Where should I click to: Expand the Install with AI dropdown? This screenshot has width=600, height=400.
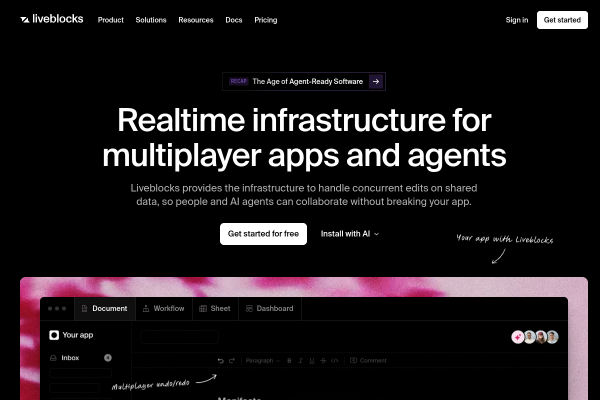point(350,234)
